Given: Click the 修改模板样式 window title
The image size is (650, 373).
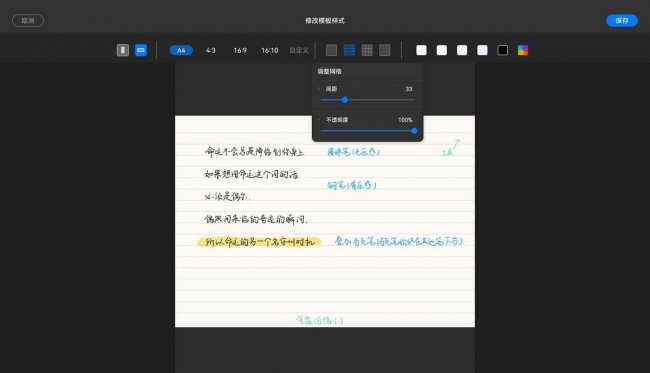Looking at the screenshot, I should (325, 20).
